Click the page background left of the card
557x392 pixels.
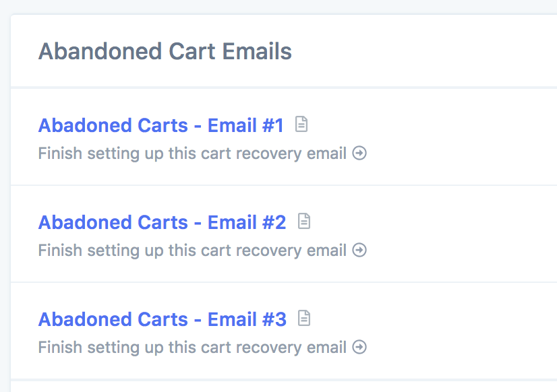[x=5, y=202]
